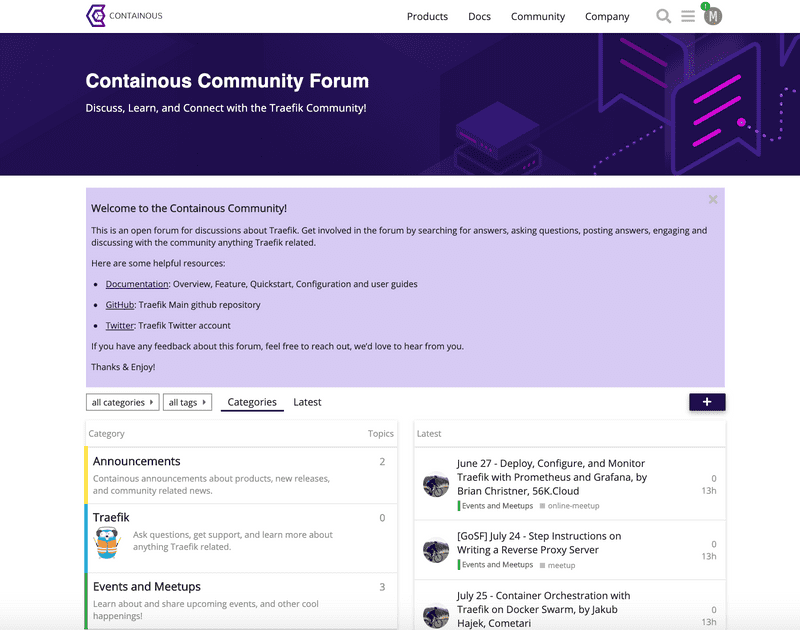Open the user profile avatar
The width and height of the screenshot is (800, 630).
713,16
